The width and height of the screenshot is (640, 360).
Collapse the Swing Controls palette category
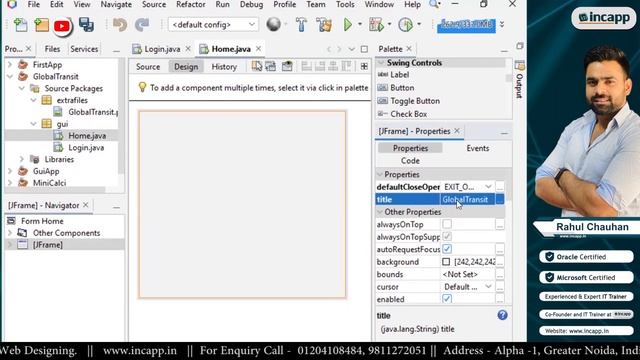click(381, 62)
